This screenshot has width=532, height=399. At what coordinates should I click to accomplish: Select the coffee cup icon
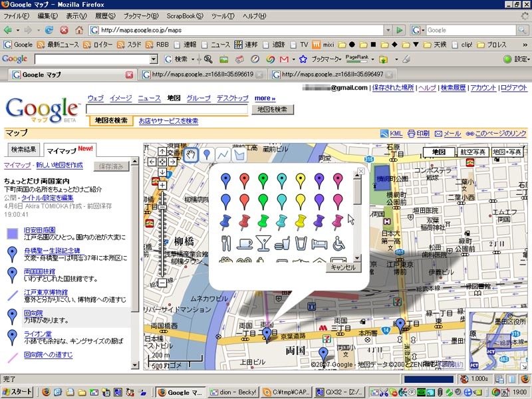[244, 243]
